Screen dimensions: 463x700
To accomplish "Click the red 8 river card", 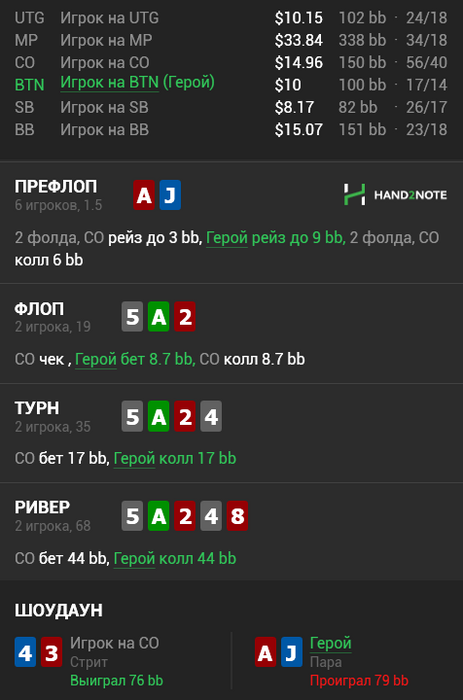I will tap(237, 516).
